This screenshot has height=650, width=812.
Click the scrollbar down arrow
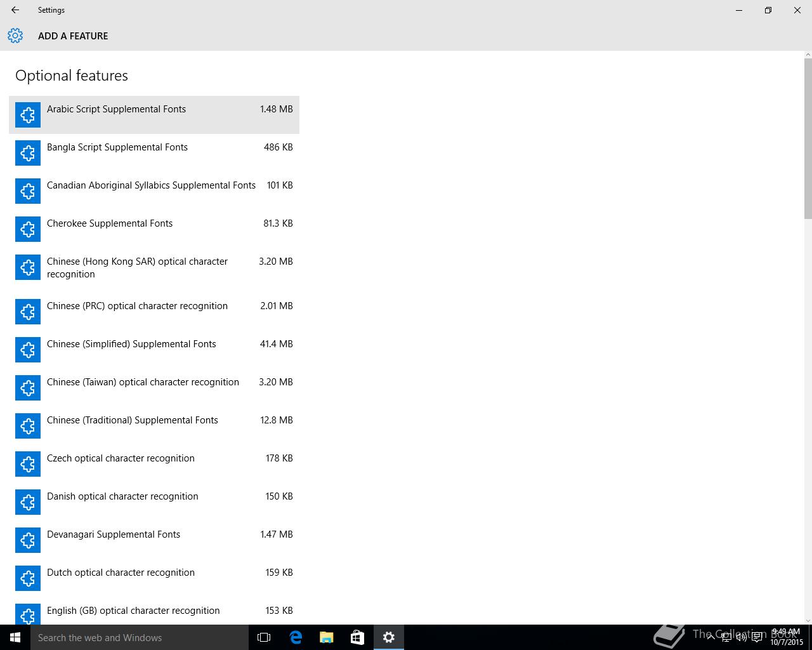coord(808,620)
